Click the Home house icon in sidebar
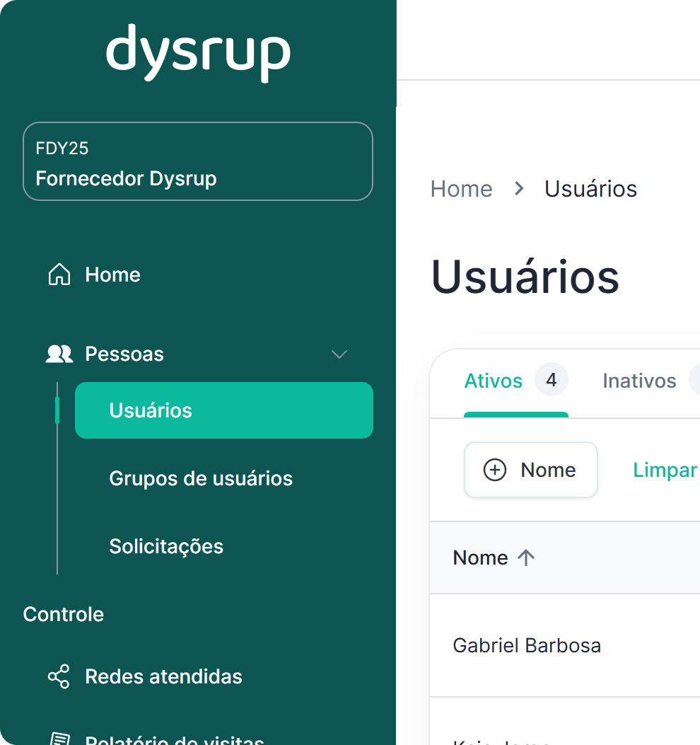The width and height of the screenshot is (700, 745). (59, 274)
